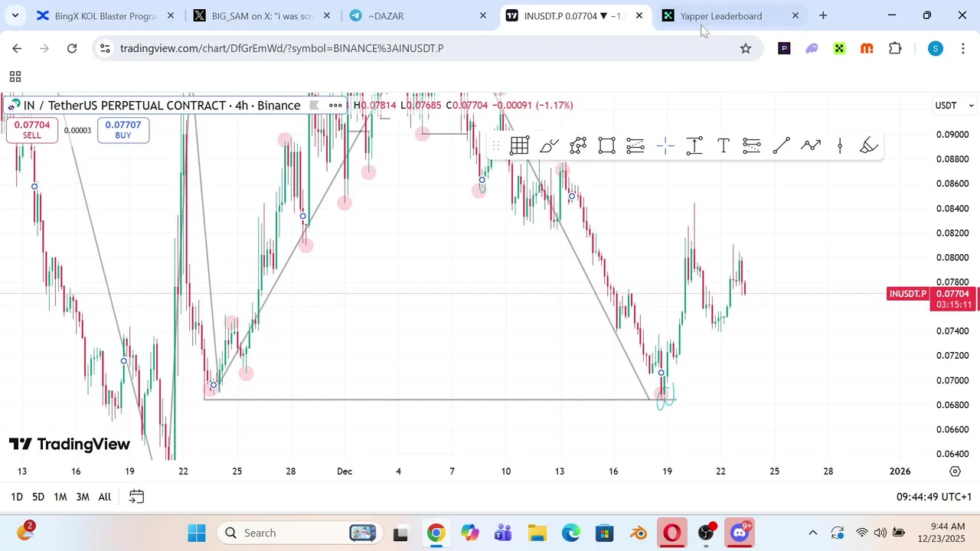This screenshot has width=980, height=551.
Task: Set time range to 3M
Action: click(x=83, y=497)
